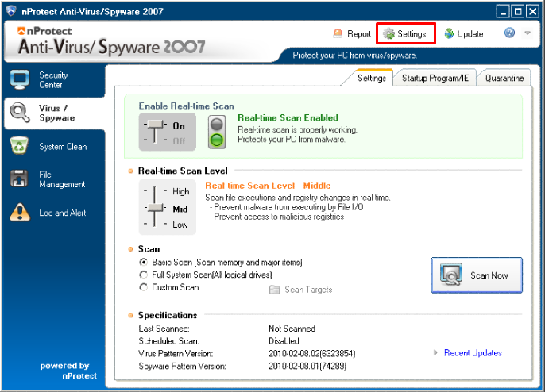Switch to the Startup Program/IE tab
Viewport: 545px width, 392px height.
pyautogui.click(x=435, y=78)
